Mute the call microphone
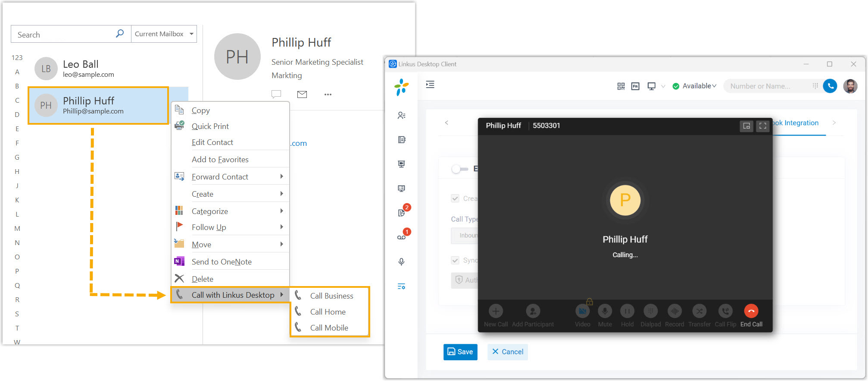Viewport: 868px width, 381px height. (x=605, y=316)
